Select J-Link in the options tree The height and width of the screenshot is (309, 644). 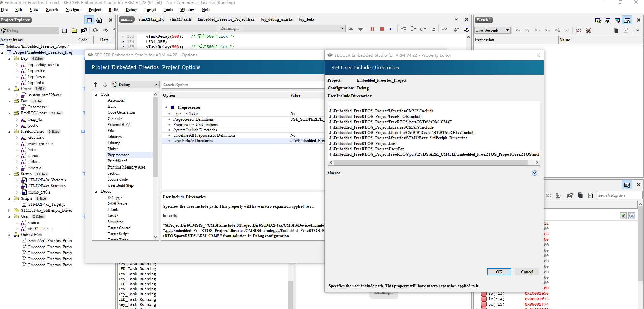(113, 210)
